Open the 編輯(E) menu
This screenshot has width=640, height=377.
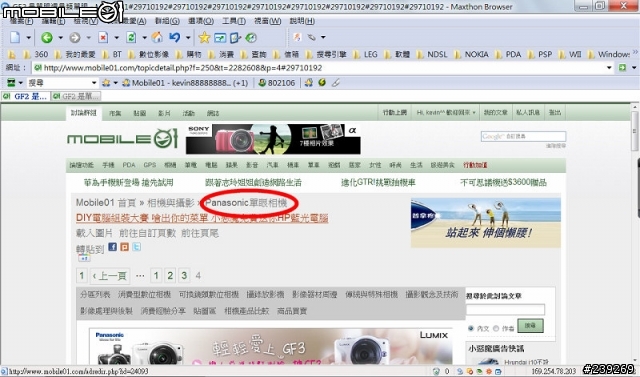click(53, 21)
